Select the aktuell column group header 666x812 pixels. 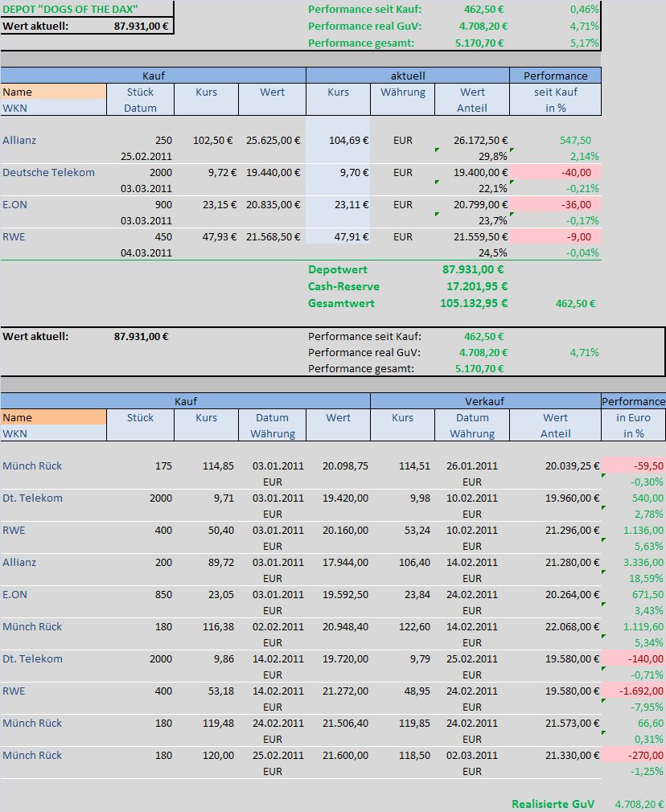point(407,76)
